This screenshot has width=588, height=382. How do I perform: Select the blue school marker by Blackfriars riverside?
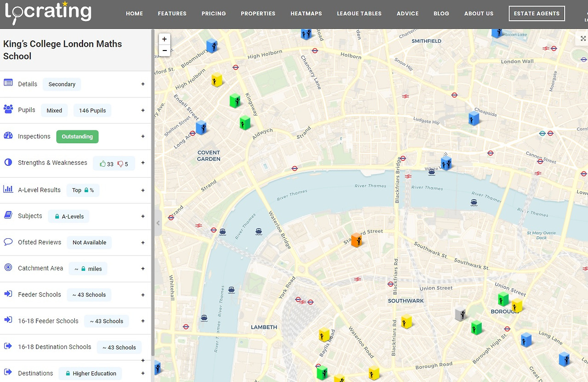click(x=446, y=163)
